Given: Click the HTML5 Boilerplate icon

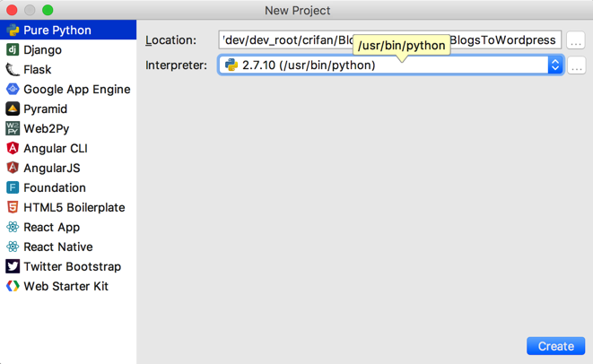Looking at the screenshot, I should point(13,208).
